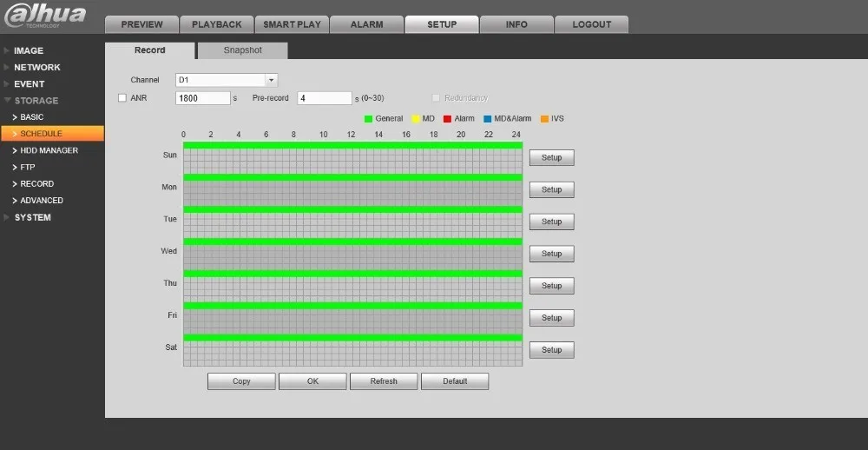
Task: Expand the IMAGE menu section
Action: click(x=29, y=50)
